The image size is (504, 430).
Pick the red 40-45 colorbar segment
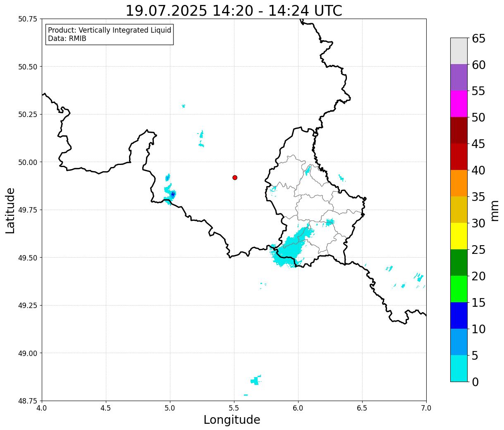click(x=459, y=157)
